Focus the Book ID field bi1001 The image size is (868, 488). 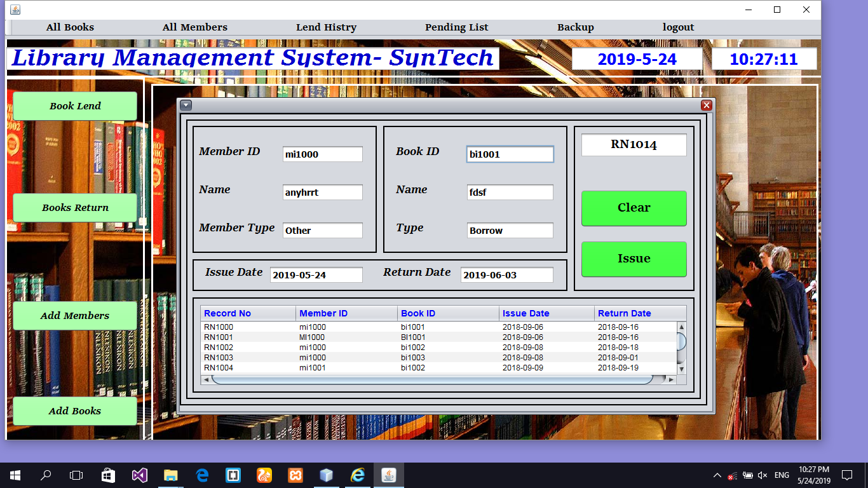pos(510,154)
